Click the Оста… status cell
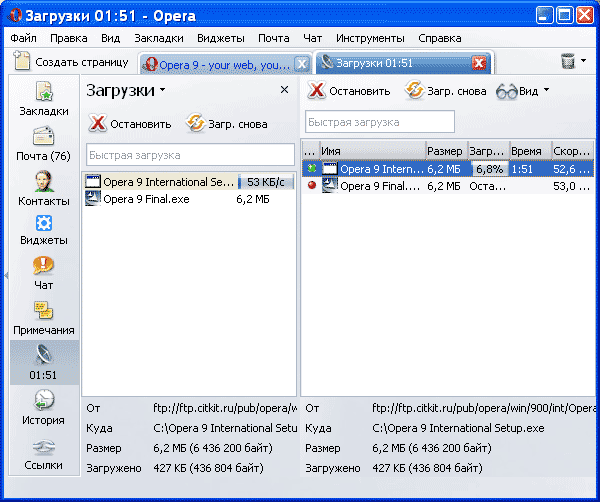 tap(488, 186)
